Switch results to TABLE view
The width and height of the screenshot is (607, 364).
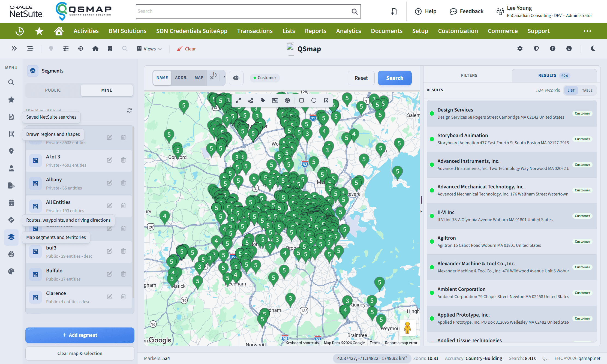[587, 91]
